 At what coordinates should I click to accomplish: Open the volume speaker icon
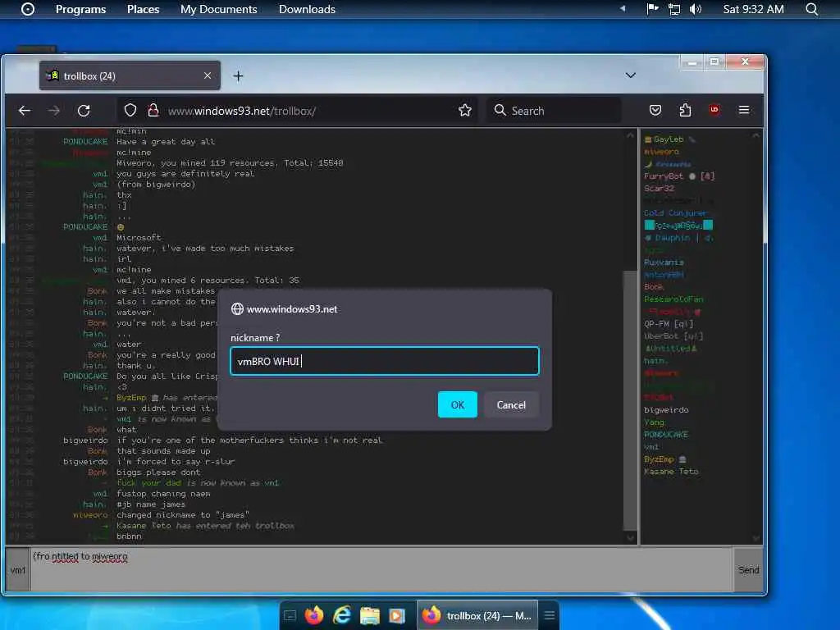pyautogui.click(x=696, y=9)
